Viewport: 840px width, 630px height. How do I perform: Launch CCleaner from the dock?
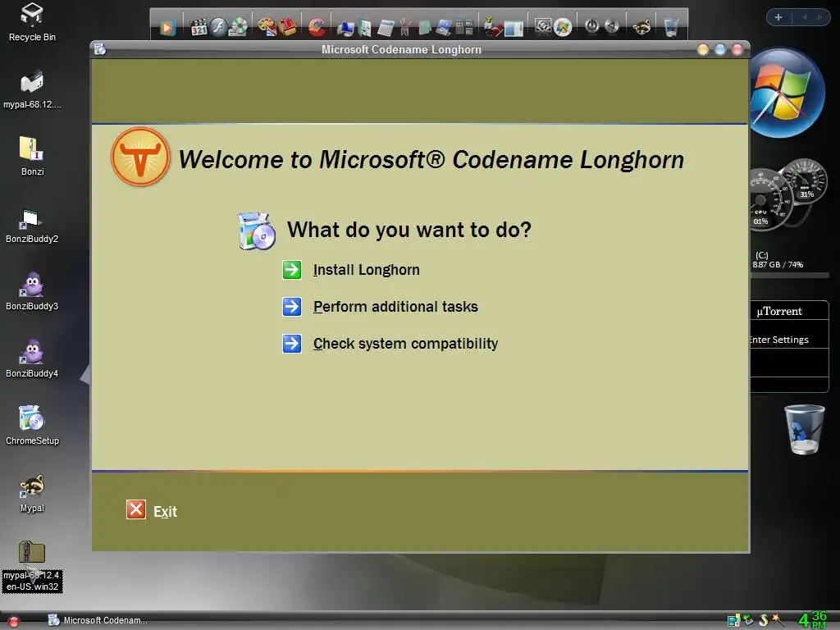tap(317, 27)
